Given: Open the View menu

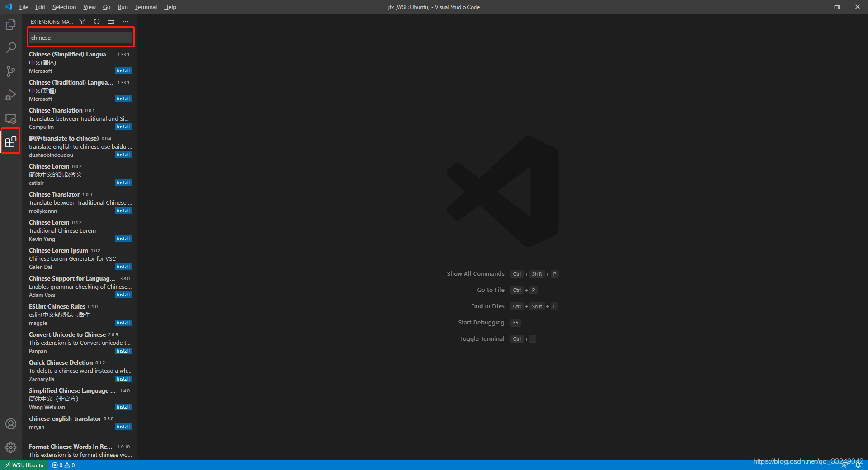Looking at the screenshot, I should (x=90, y=7).
